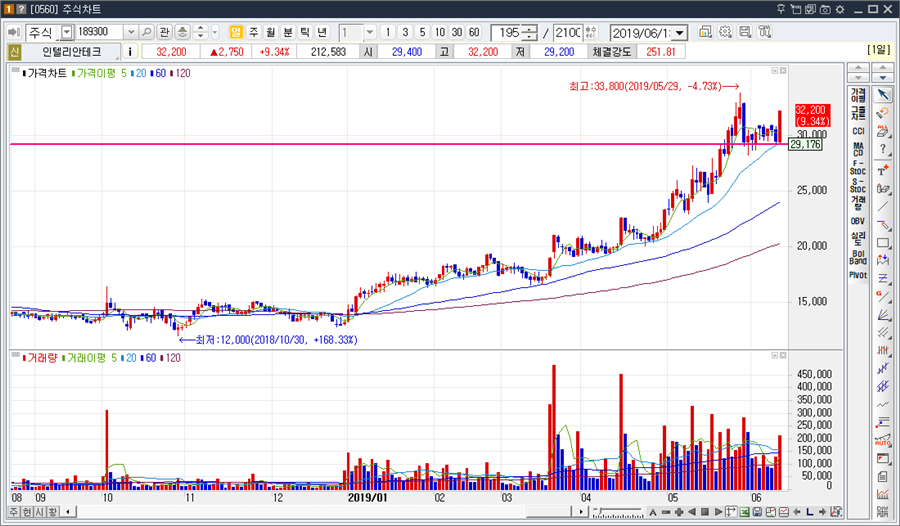Select the MACD indicator tab
900x526 pixels.
click(x=859, y=149)
